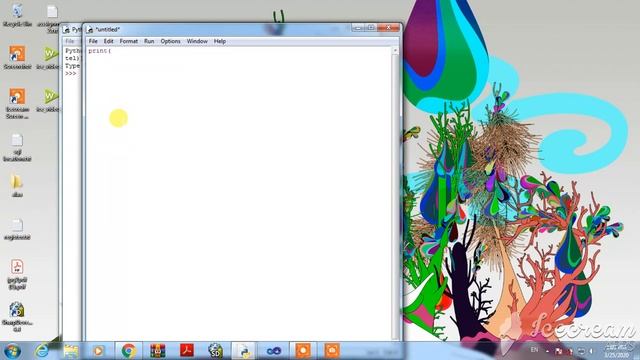
Task: Click the SD globe icon in taskbar
Action: (216, 351)
